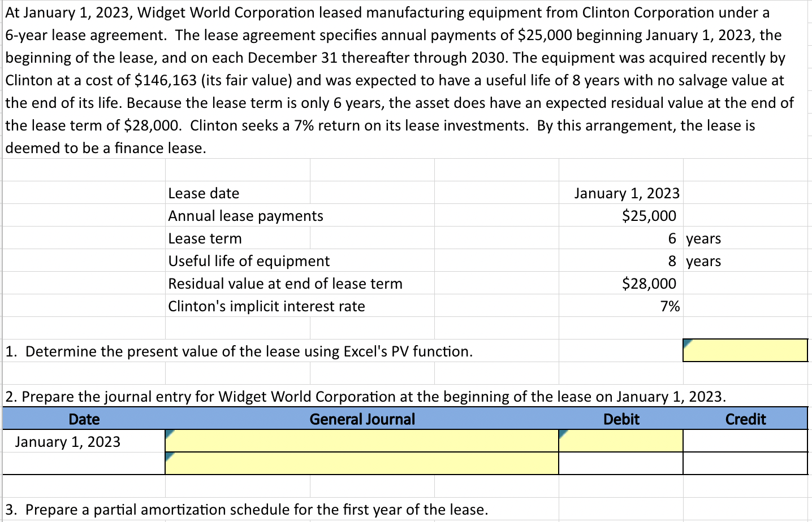The image size is (812, 522).
Task: Open the second General Journal account dropdown
Action: 361,463
